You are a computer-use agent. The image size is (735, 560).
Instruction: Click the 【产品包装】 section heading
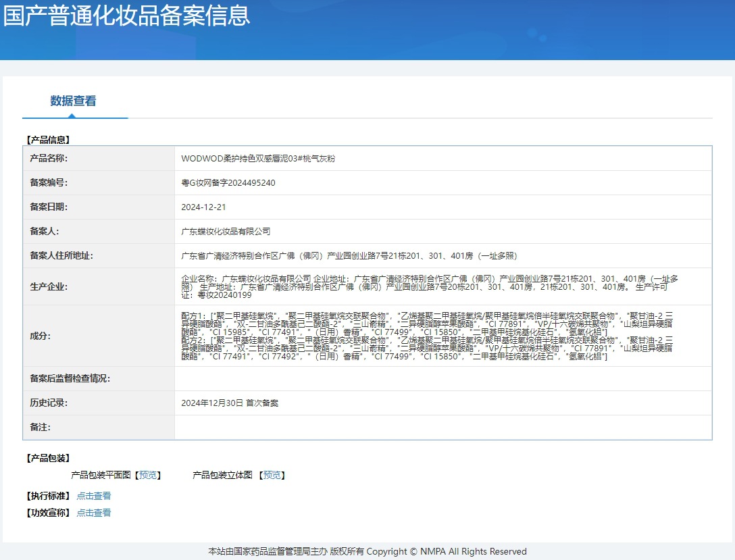point(48,458)
